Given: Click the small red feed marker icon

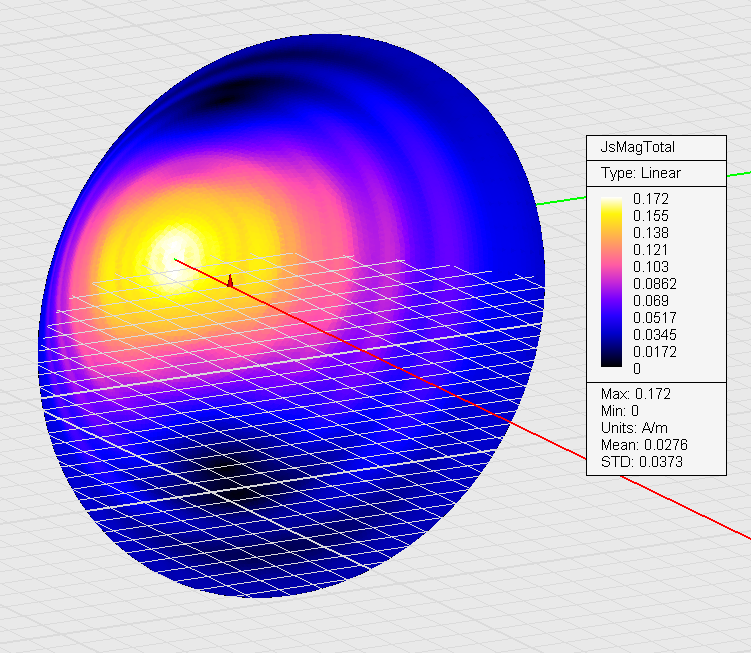Looking at the screenshot, I should [230, 281].
